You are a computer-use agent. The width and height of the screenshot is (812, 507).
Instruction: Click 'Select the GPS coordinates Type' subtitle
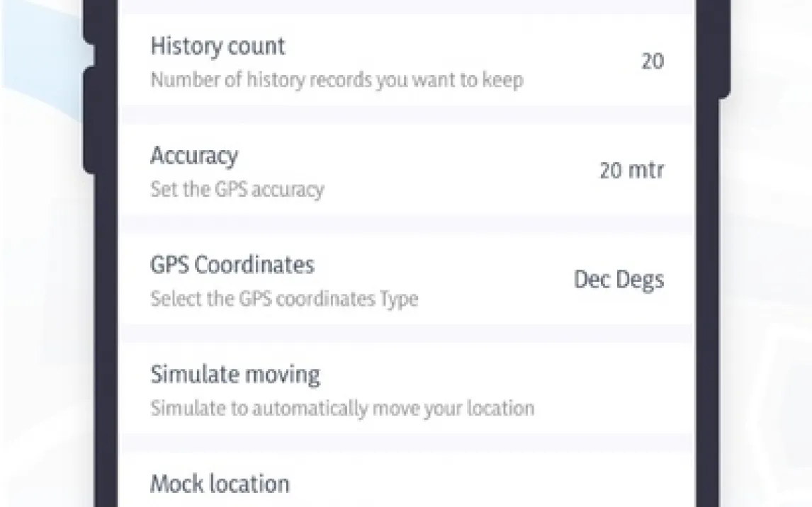[283, 299]
